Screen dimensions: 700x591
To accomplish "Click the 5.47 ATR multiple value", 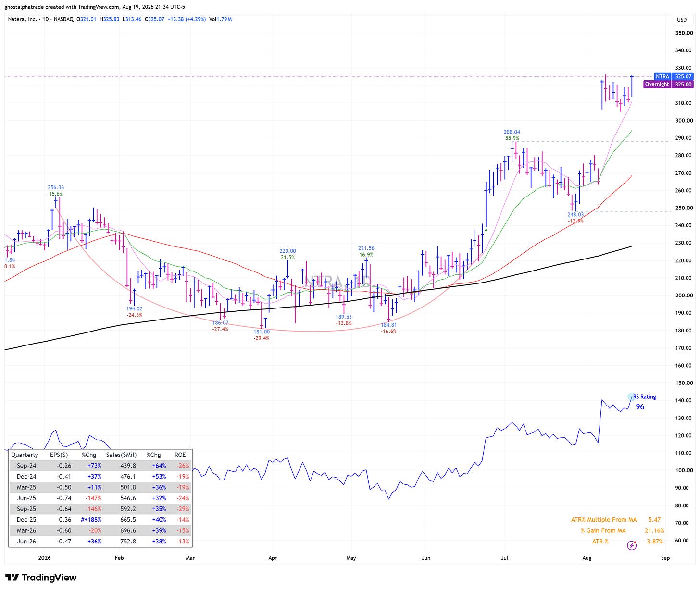I will [654, 520].
